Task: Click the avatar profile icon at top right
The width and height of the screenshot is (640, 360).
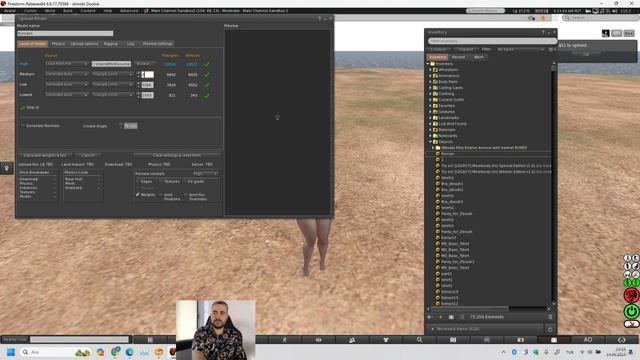Action: [606, 33]
